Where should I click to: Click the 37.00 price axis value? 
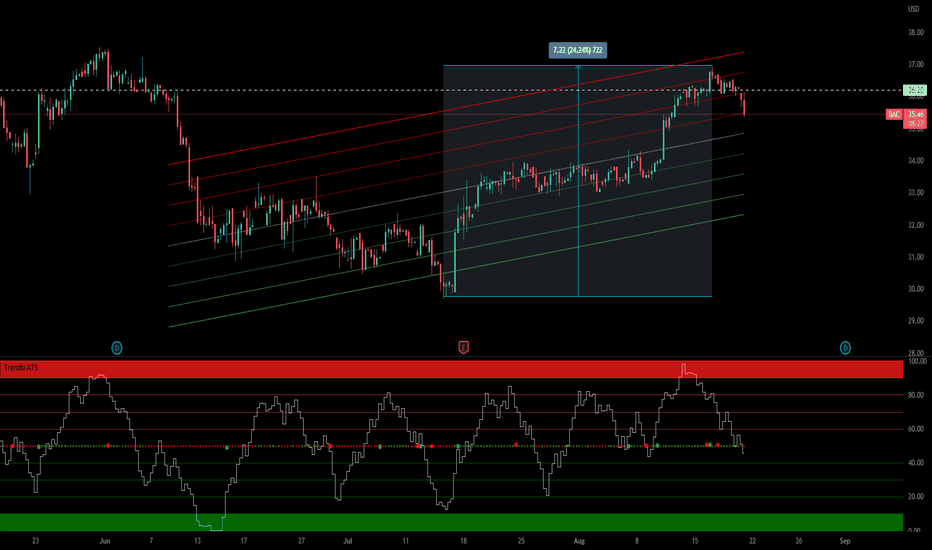[x=915, y=64]
